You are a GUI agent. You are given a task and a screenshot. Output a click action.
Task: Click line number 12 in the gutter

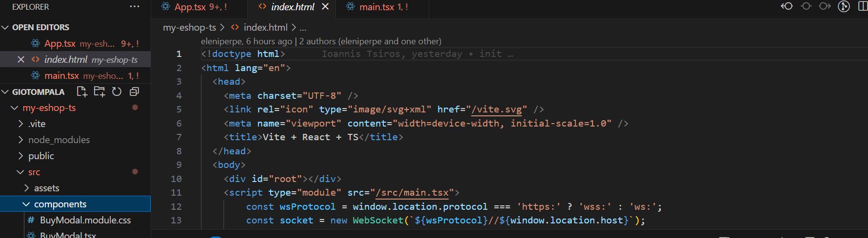pos(176,207)
